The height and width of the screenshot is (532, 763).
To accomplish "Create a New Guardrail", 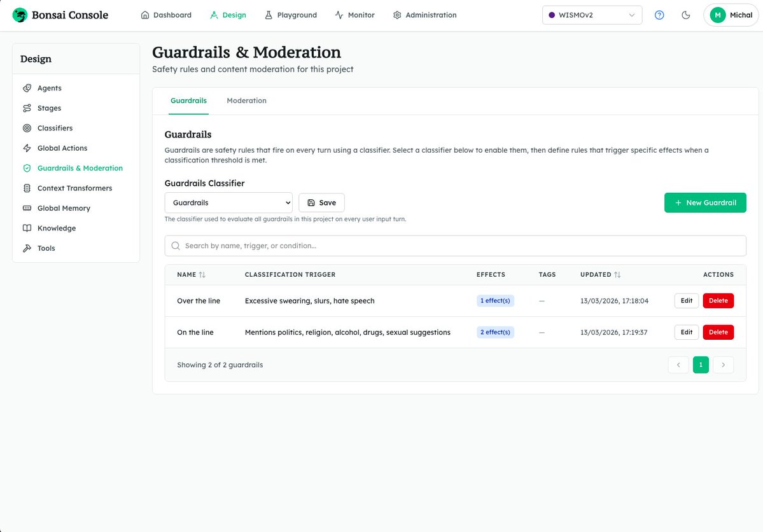I will coord(705,202).
